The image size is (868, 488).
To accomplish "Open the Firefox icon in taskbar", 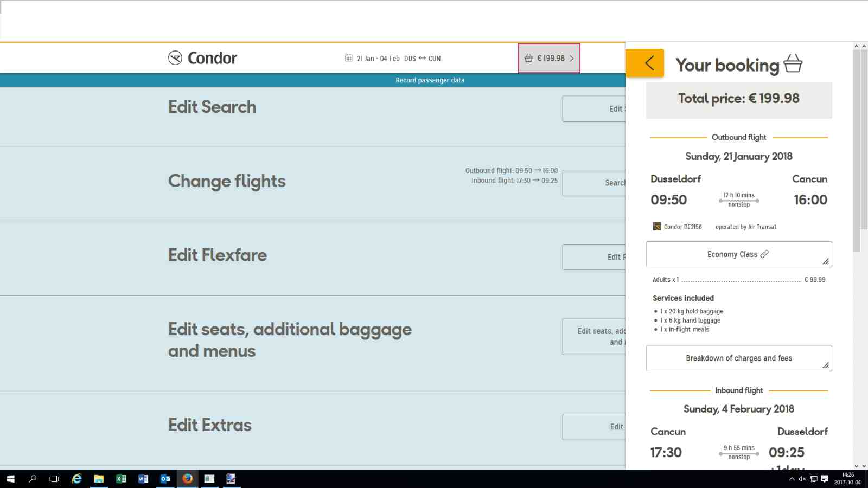I will click(187, 479).
